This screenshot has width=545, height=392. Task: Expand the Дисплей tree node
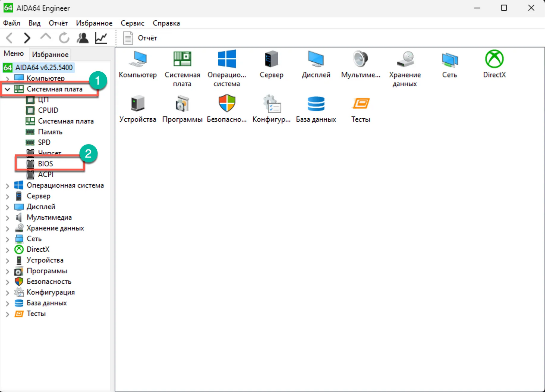click(x=7, y=207)
